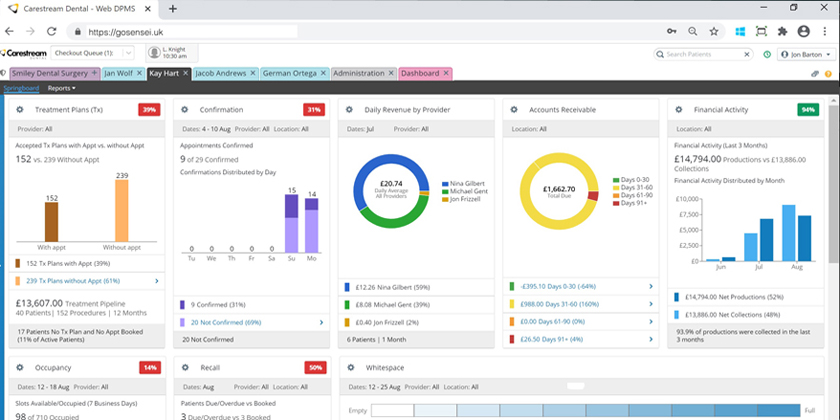This screenshot has height=420, width=840.
Task: Close the Dashboard tab
Action: [446, 73]
